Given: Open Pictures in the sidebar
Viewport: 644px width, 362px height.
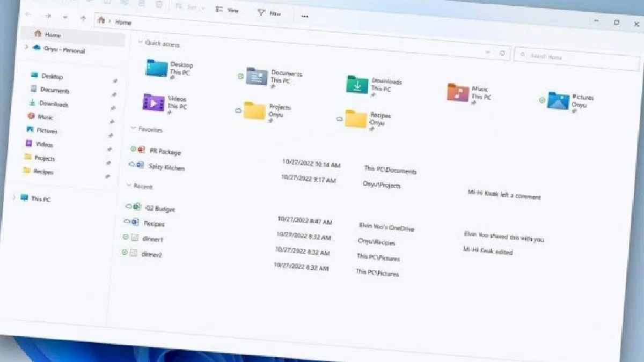Looking at the screenshot, I should pos(42,130).
